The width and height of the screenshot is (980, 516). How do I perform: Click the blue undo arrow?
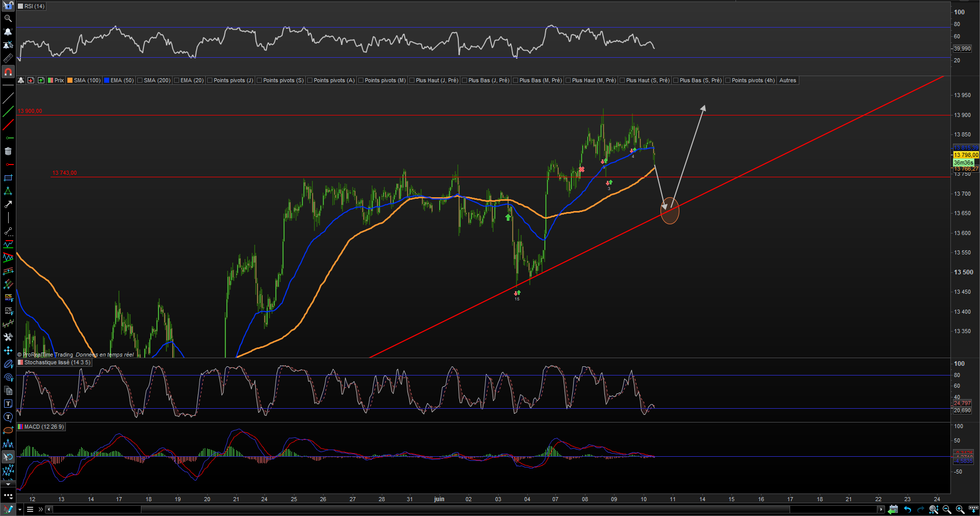coord(907,509)
